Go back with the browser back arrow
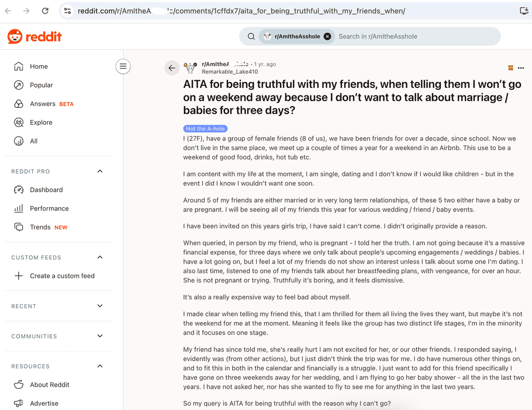The height and width of the screenshot is (410, 532). point(8,11)
